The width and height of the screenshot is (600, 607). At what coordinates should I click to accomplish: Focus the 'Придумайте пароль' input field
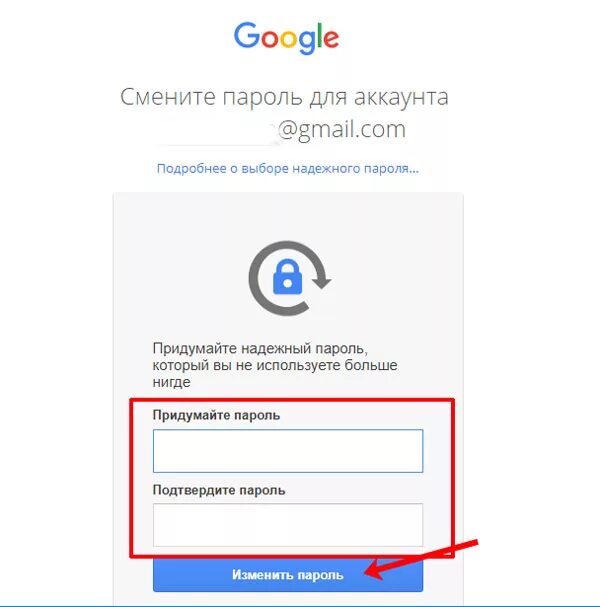coord(288,451)
